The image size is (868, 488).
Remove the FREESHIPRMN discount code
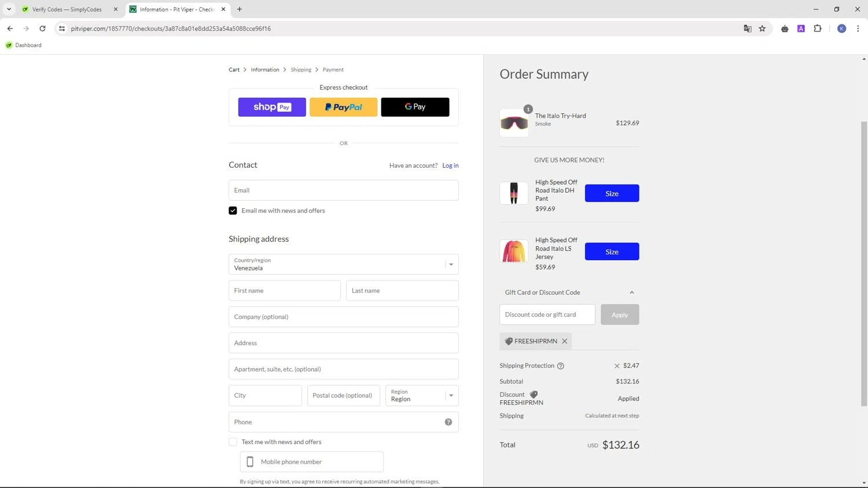click(x=565, y=341)
